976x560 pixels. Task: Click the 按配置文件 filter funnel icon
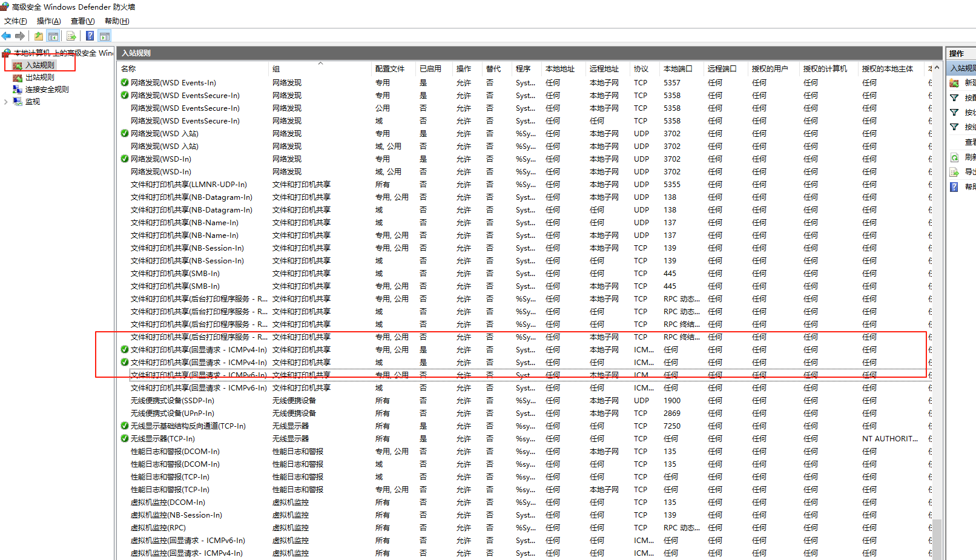click(x=954, y=97)
